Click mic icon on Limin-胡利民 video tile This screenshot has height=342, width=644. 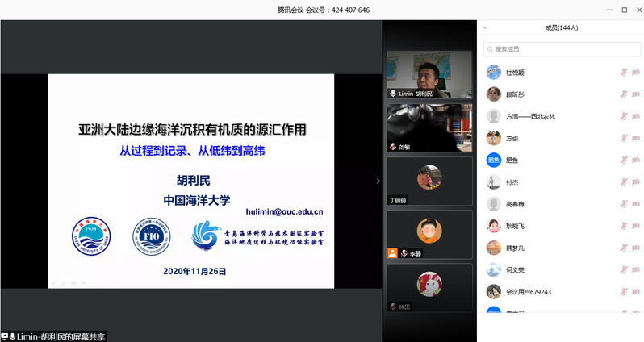(393, 94)
